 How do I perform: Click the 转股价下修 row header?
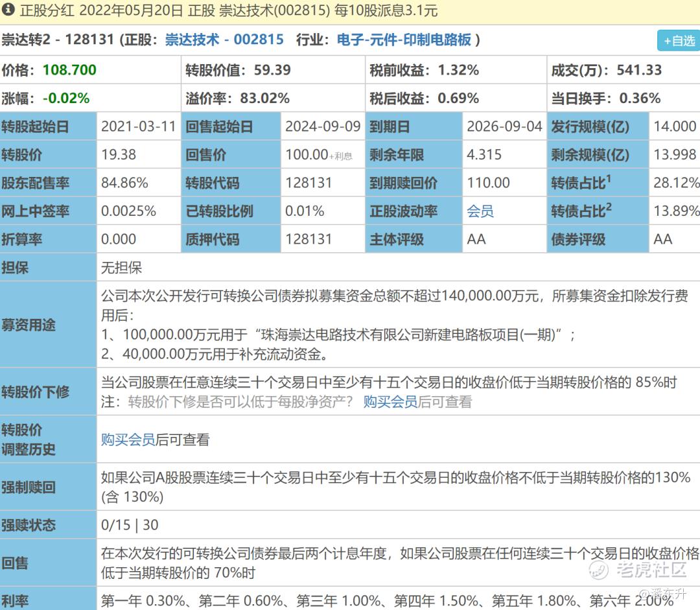(48, 392)
